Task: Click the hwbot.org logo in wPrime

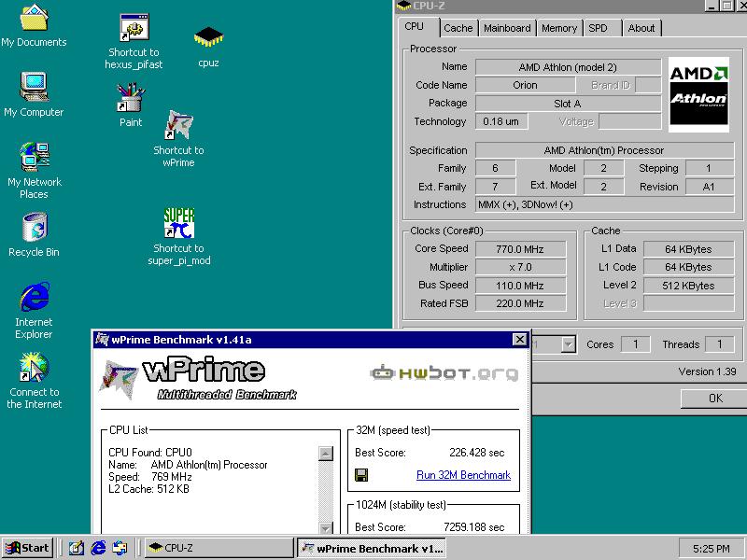Action: click(x=444, y=372)
